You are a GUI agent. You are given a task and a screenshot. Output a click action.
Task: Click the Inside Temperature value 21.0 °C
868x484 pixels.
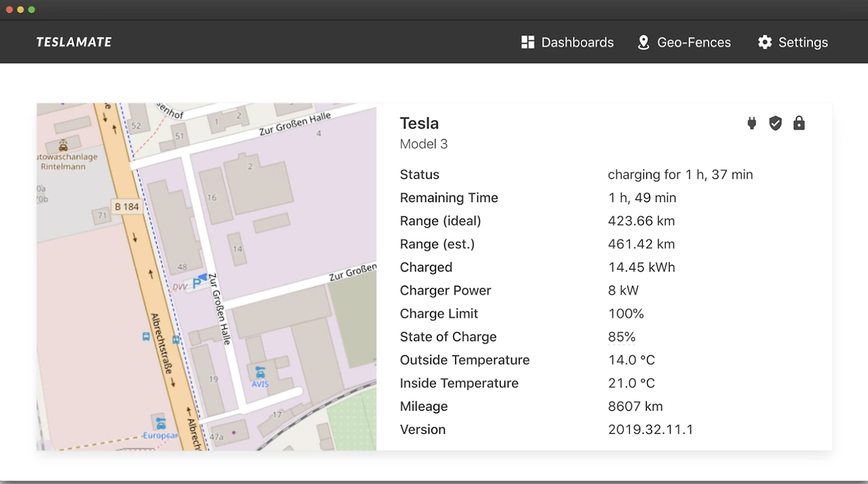[x=631, y=383]
